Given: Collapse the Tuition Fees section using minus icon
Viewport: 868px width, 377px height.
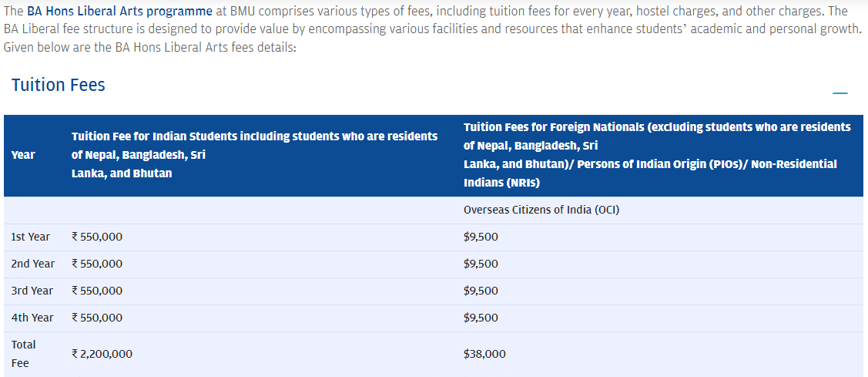Looking at the screenshot, I should coord(840,93).
